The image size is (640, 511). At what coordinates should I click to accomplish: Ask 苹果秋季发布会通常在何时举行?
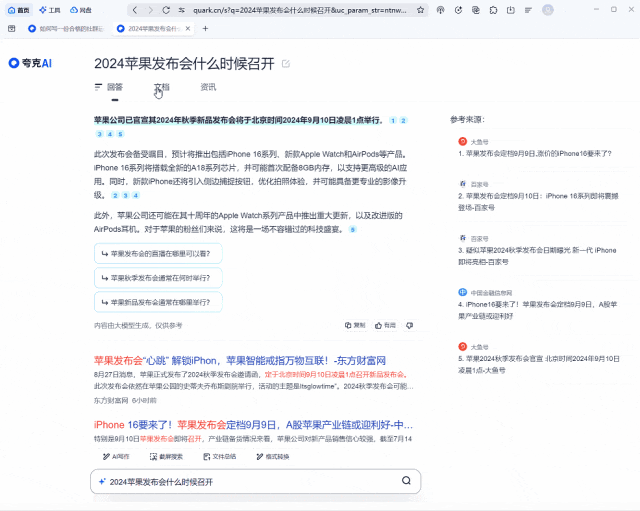click(x=158, y=278)
